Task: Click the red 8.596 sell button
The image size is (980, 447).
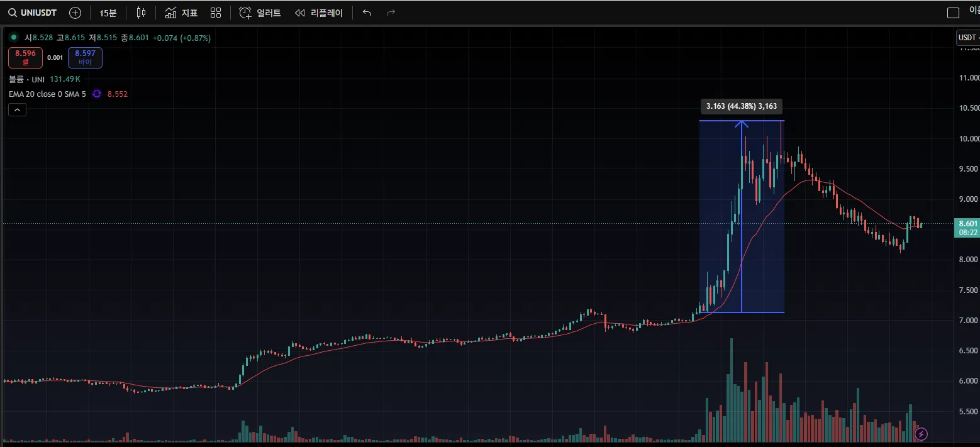Action: click(x=25, y=58)
